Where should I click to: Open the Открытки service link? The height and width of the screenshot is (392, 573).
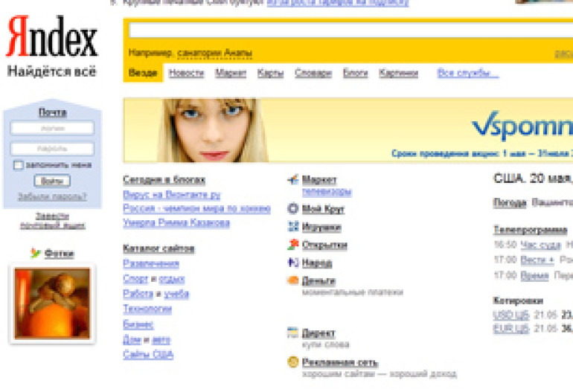click(x=324, y=245)
